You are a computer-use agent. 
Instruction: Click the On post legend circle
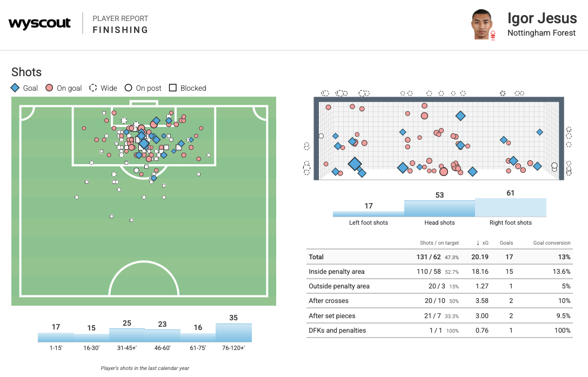[x=128, y=88]
